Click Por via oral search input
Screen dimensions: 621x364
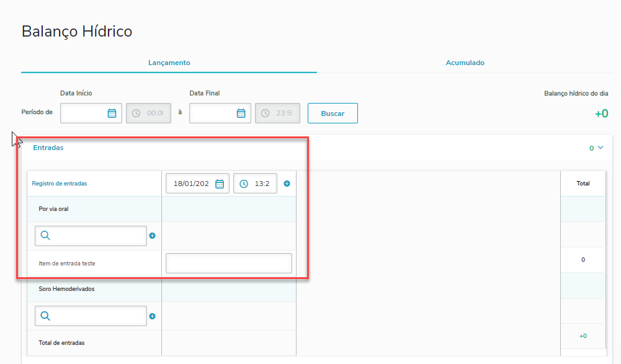[x=91, y=236]
